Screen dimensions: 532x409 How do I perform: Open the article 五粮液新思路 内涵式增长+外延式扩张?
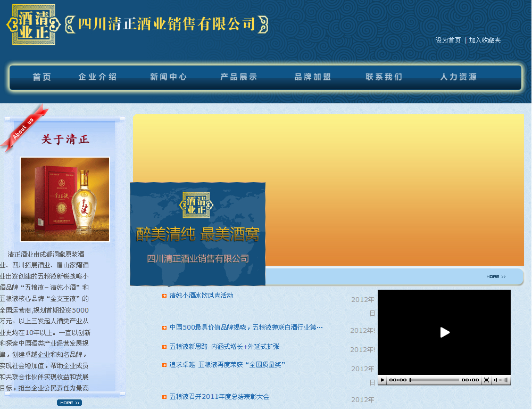pyautogui.click(x=225, y=347)
